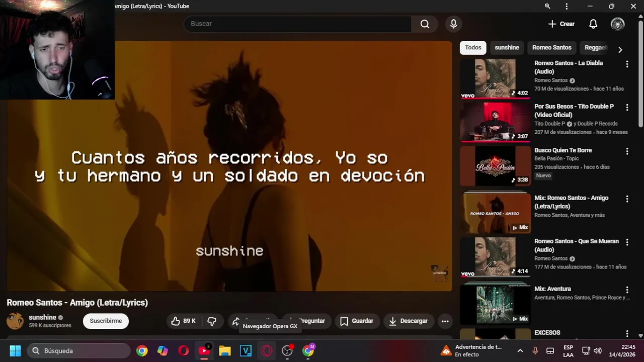Show more filter chips with right chevron
This screenshot has width=644, height=362.
coord(620,49)
